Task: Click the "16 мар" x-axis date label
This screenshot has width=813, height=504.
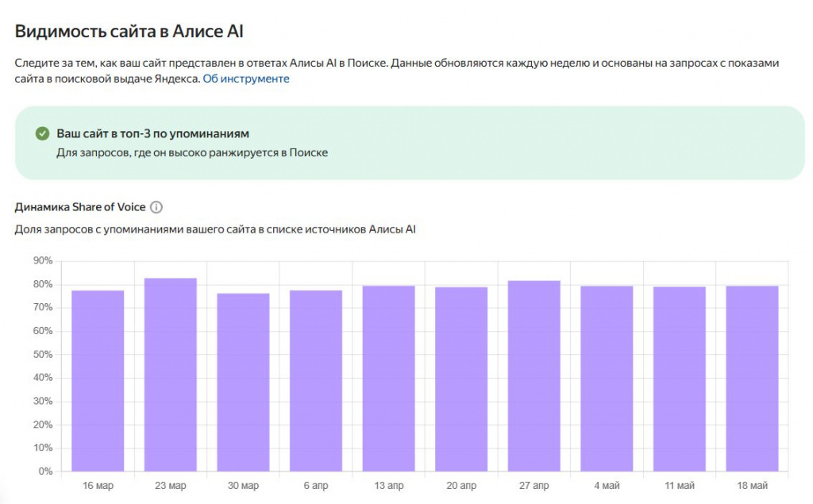Action: [98, 486]
